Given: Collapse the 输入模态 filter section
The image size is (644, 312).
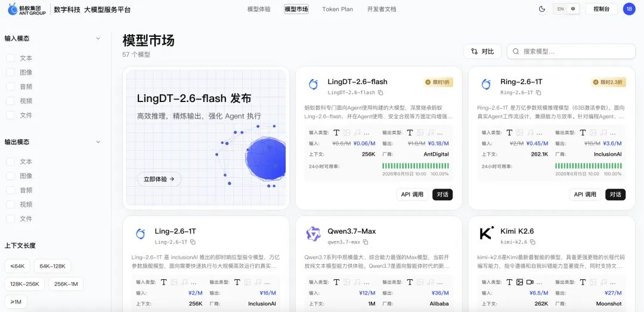Looking at the screenshot, I should (98, 38).
